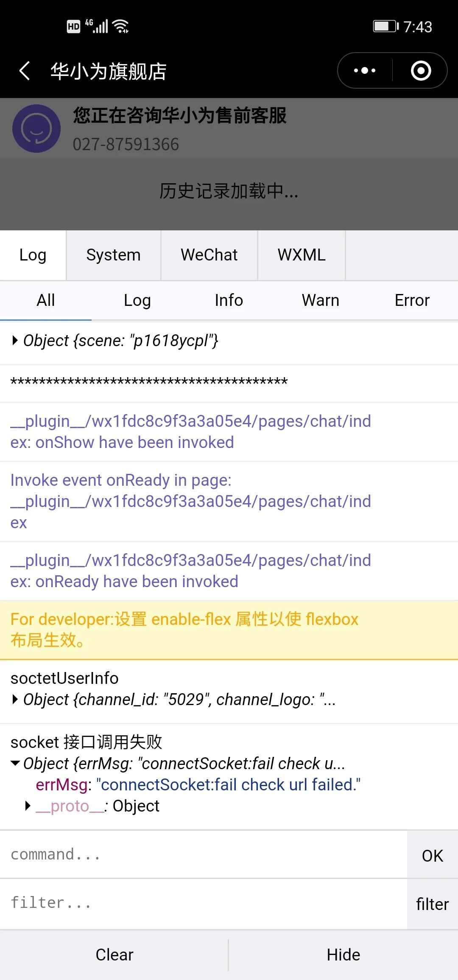Tap the 7:43 clock in status bar

pyautogui.click(x=418, y=27)
